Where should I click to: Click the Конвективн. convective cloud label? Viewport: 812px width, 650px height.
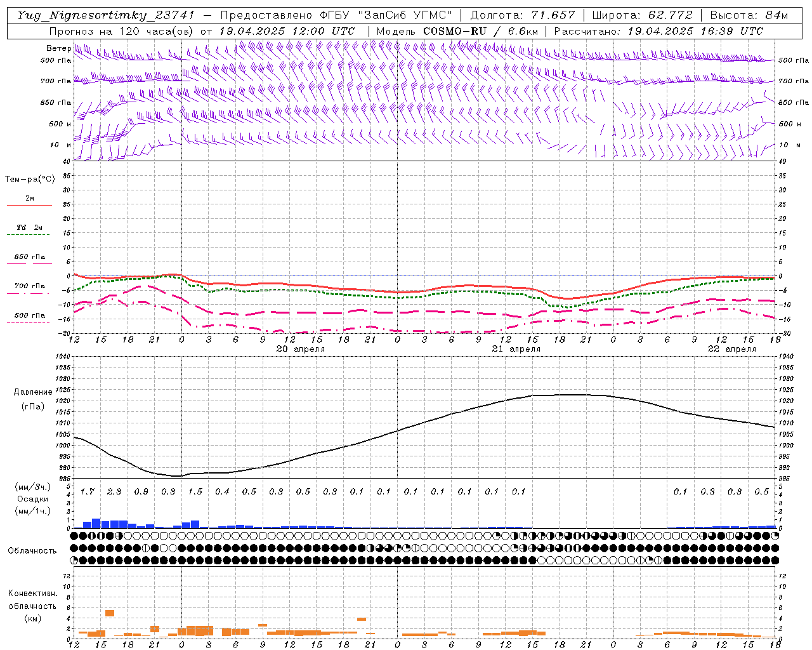(32, 594)
